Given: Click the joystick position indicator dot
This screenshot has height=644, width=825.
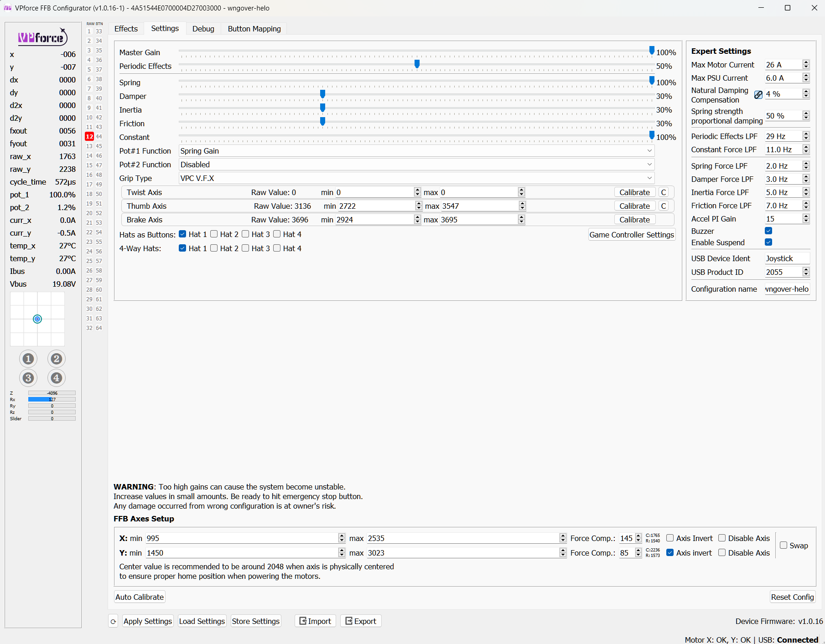Looking at the screenshot, I should pyautogui.click(x=37, y=319).
